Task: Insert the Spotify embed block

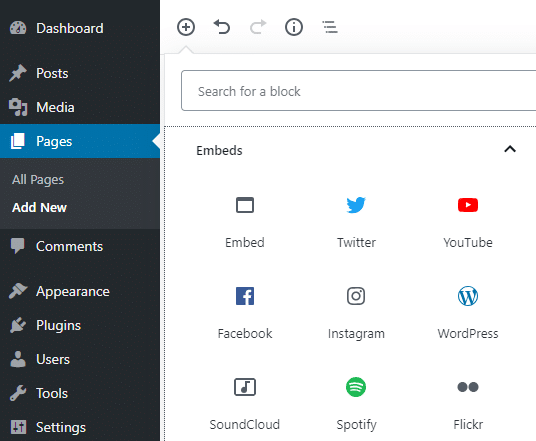Action: coord(356,403)
